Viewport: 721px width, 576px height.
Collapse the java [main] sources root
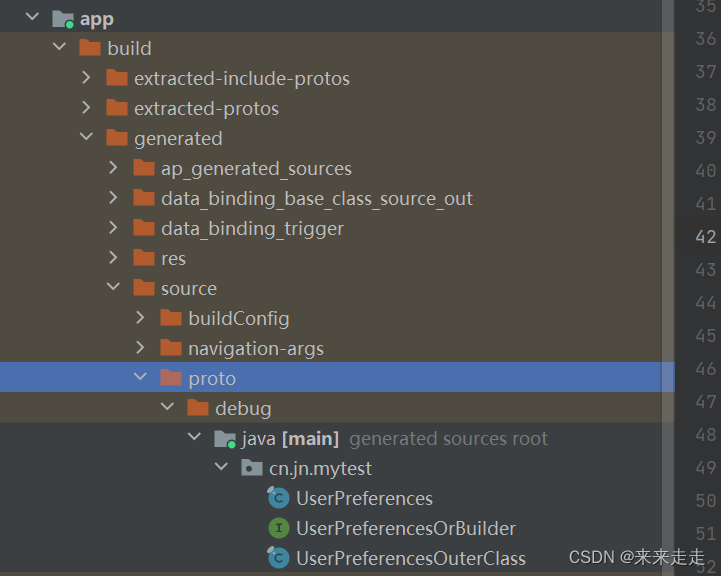(195, 436)
